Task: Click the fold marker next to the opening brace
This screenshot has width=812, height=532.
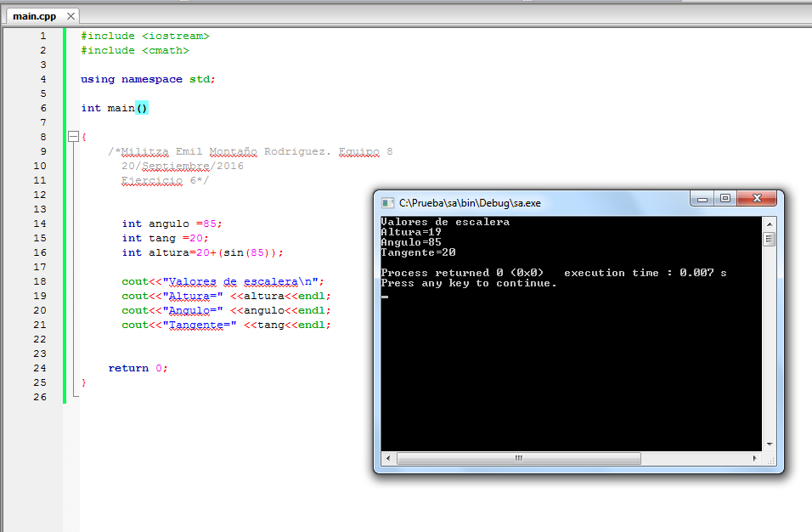Action: point(73,136)
